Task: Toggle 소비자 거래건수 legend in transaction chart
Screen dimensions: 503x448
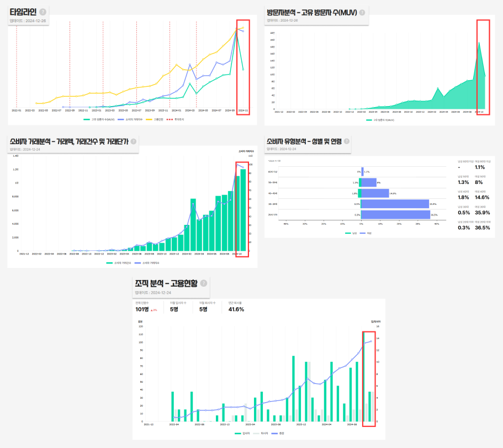Action: point(119,263)
